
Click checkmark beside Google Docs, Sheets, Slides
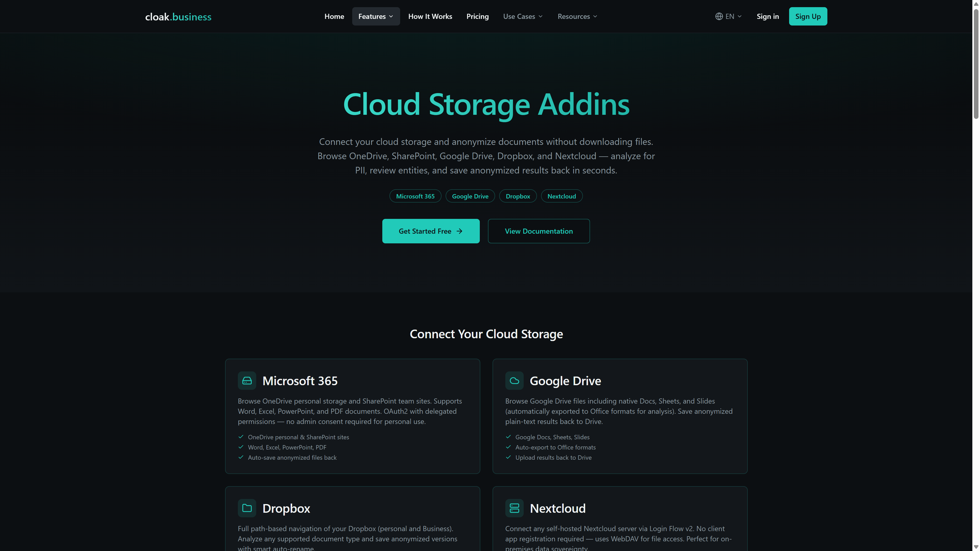508,437
